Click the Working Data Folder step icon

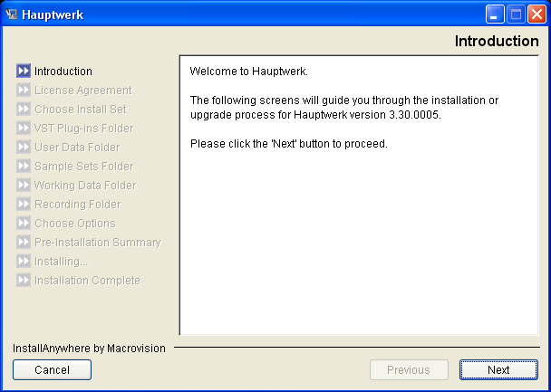pyautogui.click(x=24, y=185)
